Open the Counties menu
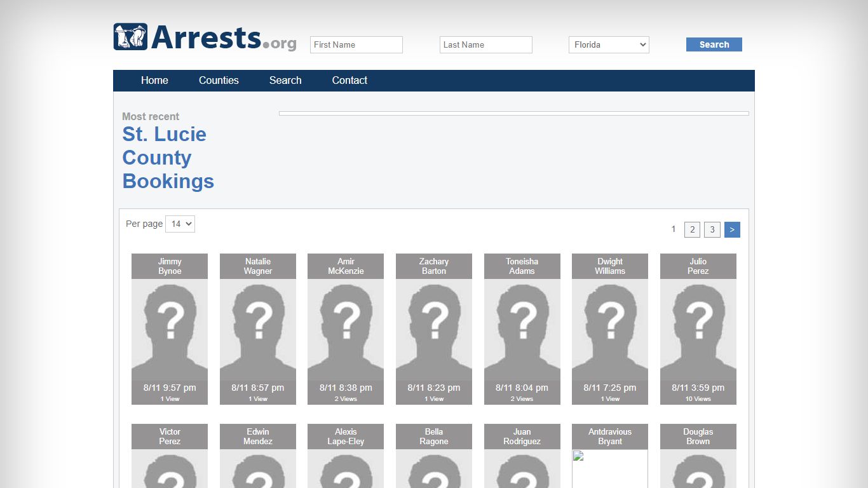The image size is (868, 488). click(x=219, y=80)
